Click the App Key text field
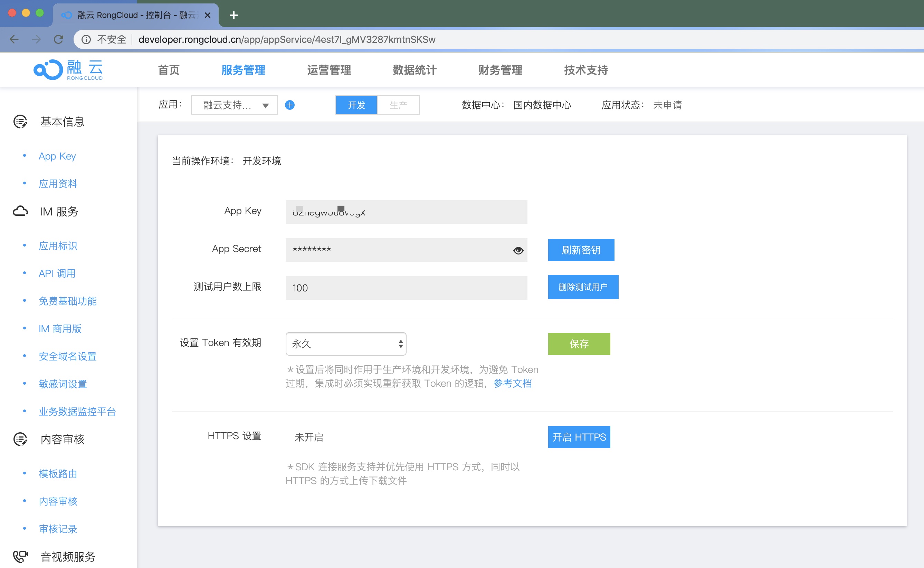The height and width of the screenshot is (568, 924). 406,212
